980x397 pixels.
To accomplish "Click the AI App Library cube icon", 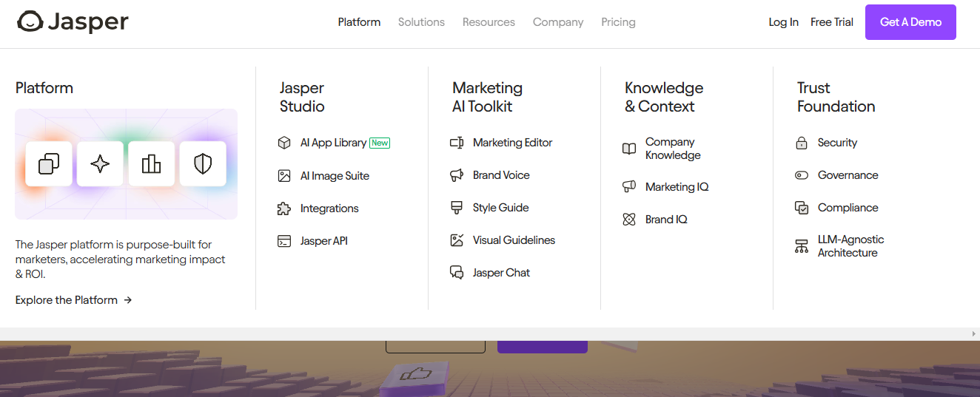I will (284, 143).
